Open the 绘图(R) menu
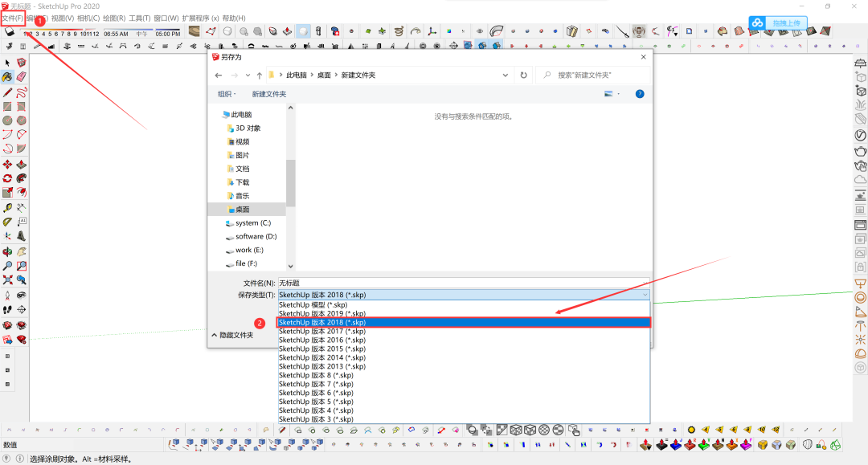 pyautogui.click(x=114, y=18)
